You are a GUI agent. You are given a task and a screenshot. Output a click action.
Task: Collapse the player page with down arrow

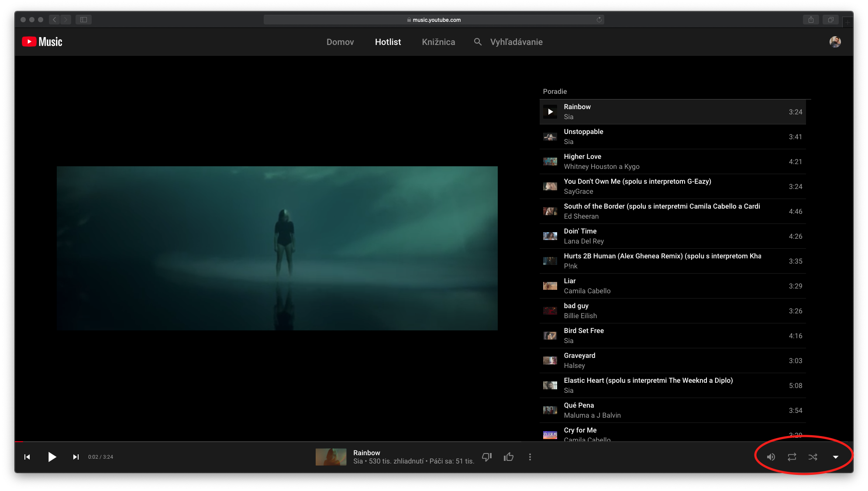click(x=835, y=457)
